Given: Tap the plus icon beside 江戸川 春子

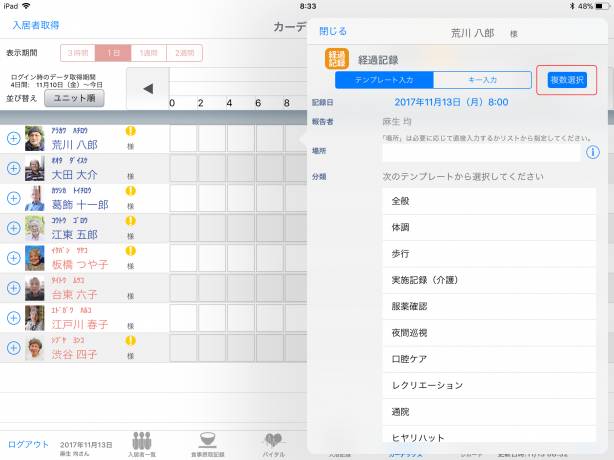Looking at the screenshot, I should pos(14,318).
